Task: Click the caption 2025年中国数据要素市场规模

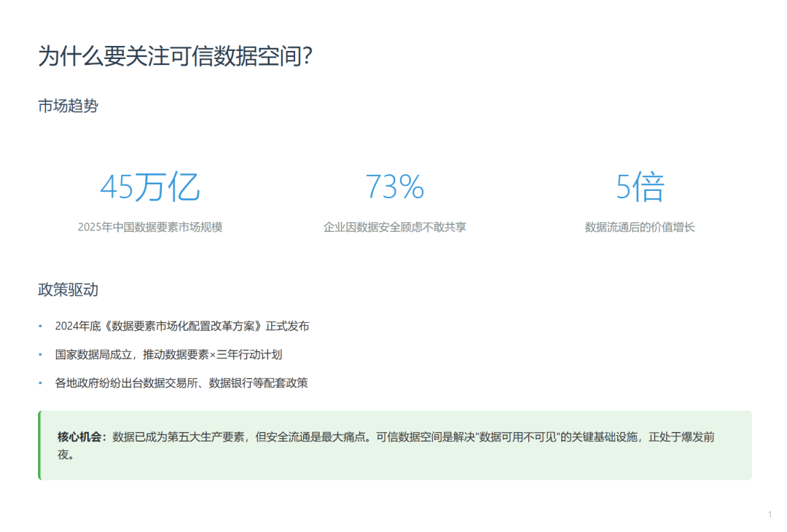Action: [150, 227]
